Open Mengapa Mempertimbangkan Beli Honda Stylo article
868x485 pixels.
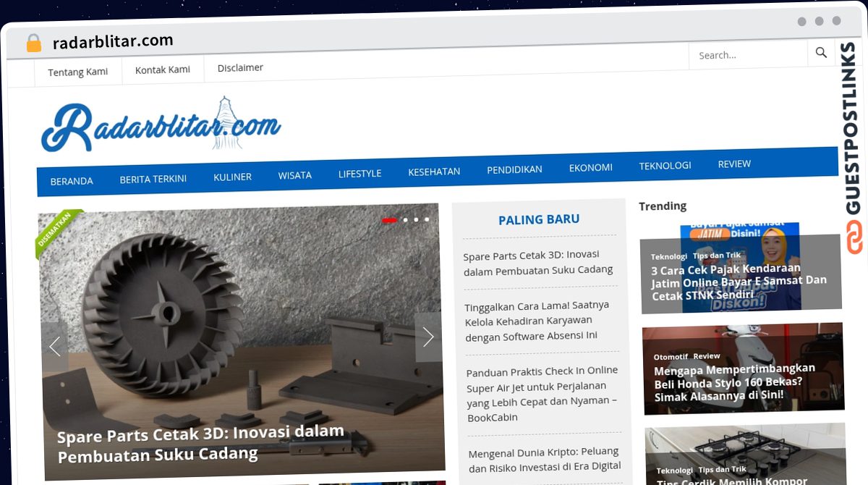pos(734,382)
